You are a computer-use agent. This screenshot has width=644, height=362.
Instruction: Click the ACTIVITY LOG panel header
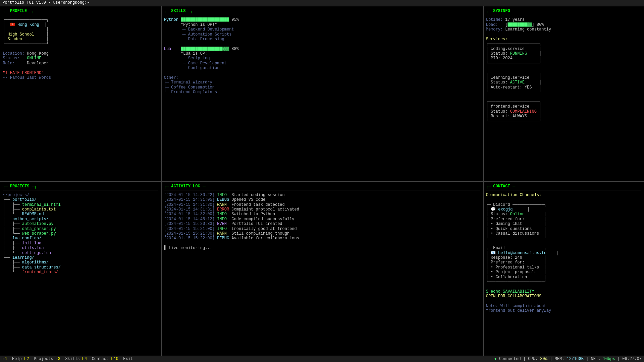click(185, 186)
